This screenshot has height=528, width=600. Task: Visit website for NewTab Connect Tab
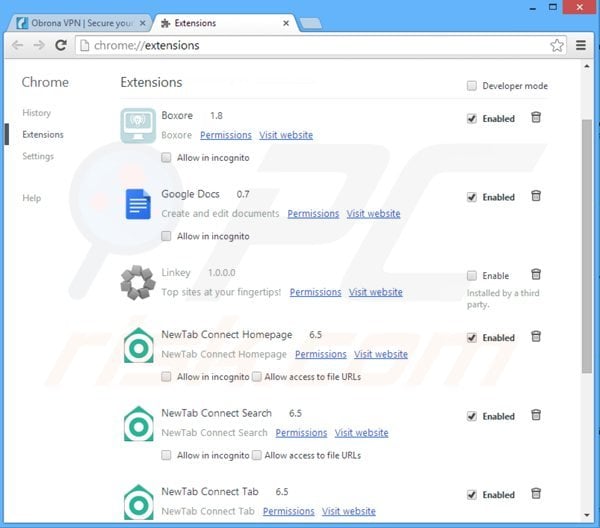349,511
